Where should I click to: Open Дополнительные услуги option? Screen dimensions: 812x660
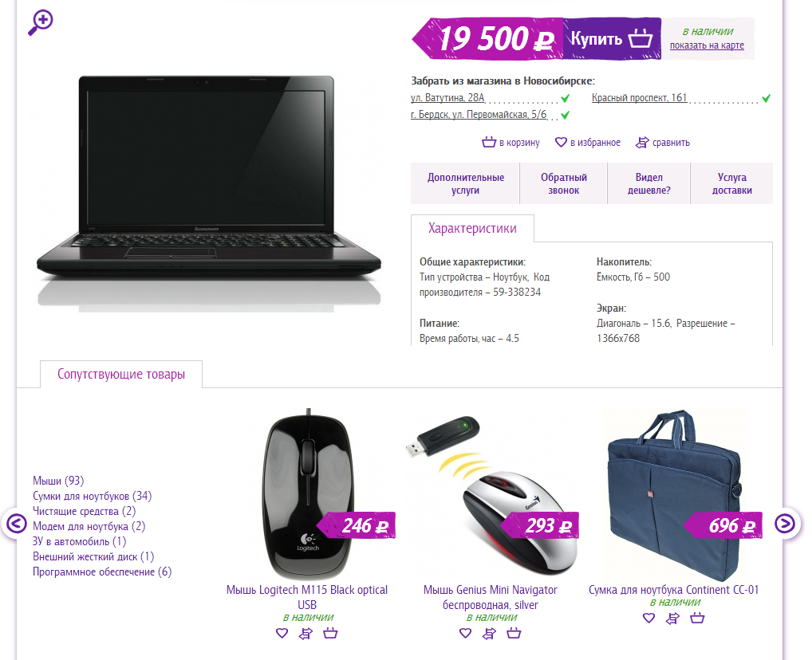[466, 184]
